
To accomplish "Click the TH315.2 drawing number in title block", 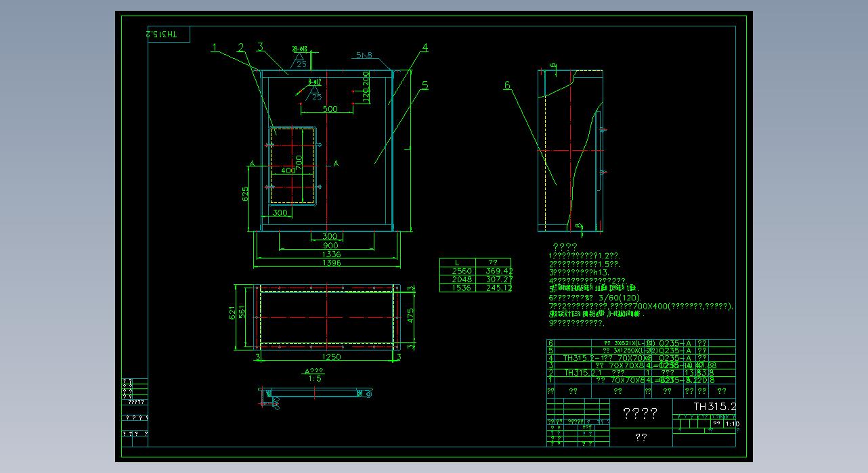I will pos(714,407).
